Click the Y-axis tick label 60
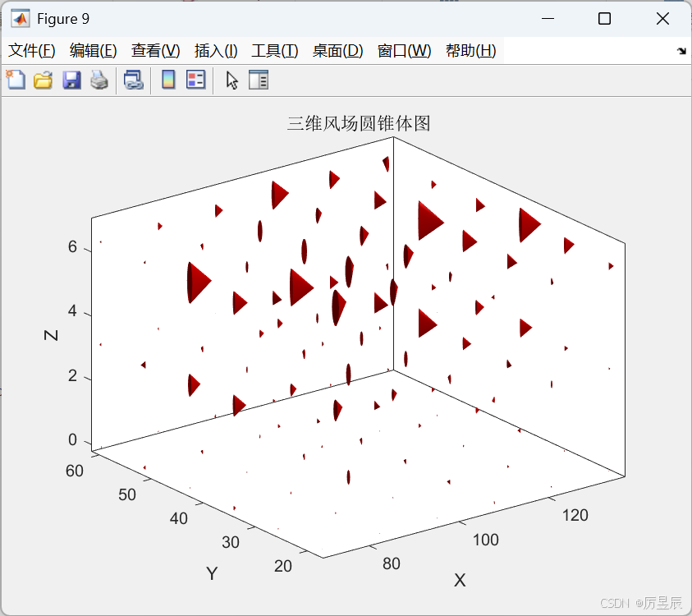 pyautogui.click(x=75, y=471)
